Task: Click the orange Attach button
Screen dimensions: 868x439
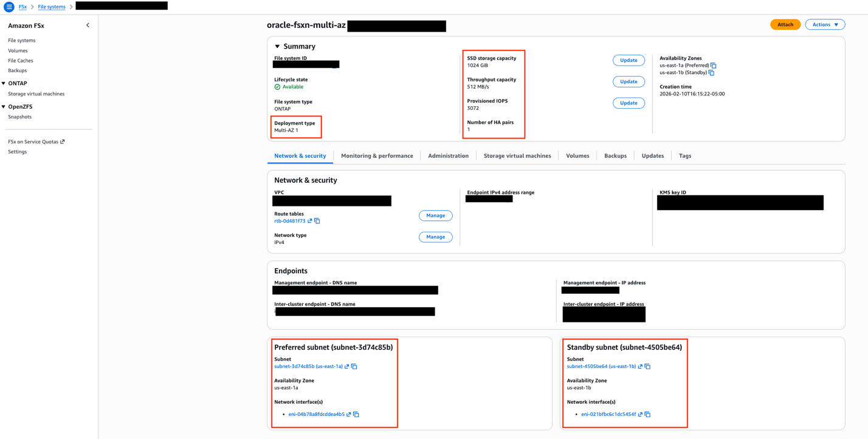Action: pos(785,25)
